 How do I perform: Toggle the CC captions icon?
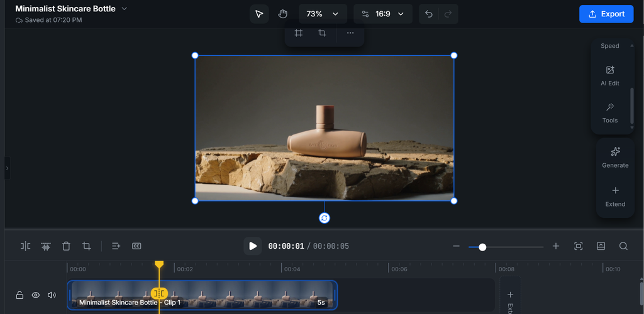(x=136, y=246)
